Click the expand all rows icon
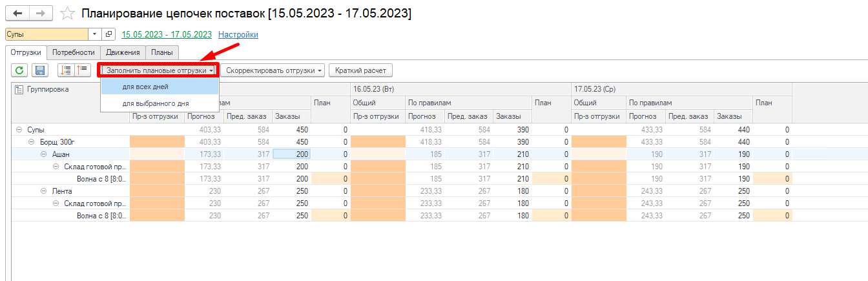Image resolution: width=868 pixels, height=281 pixels. coord(66,70)
